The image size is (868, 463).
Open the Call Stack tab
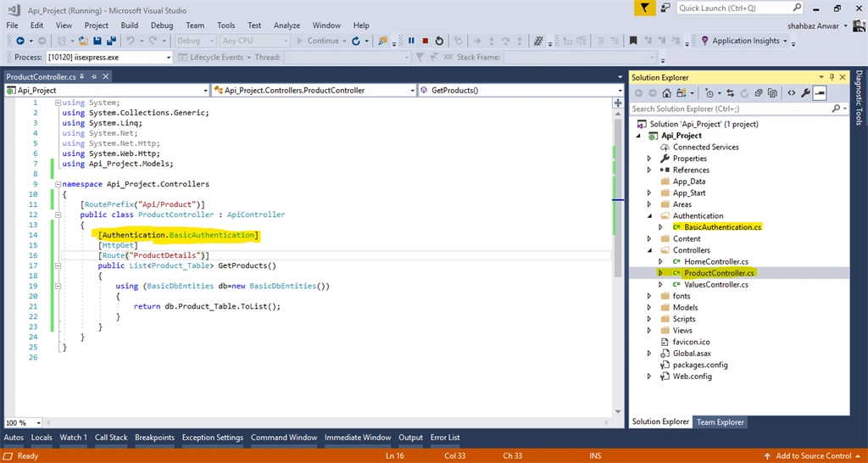click(111, 438)
